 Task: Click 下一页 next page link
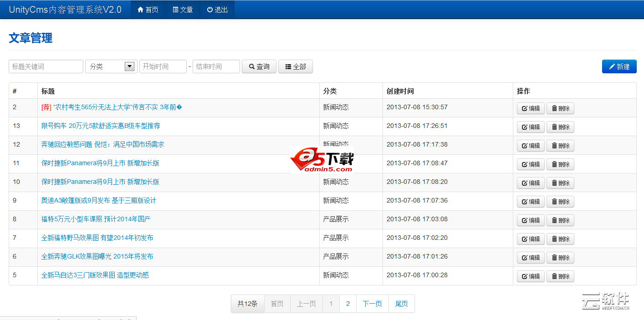coord(373,304)
